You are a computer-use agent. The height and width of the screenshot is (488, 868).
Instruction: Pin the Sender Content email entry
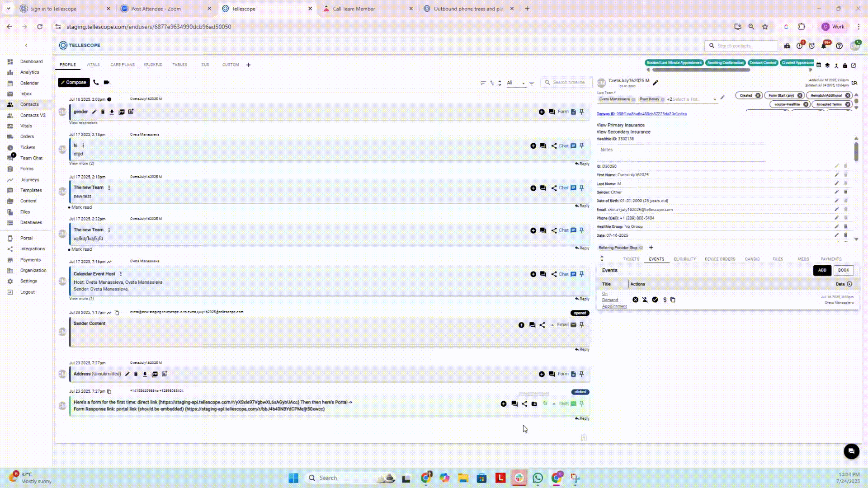582,325
